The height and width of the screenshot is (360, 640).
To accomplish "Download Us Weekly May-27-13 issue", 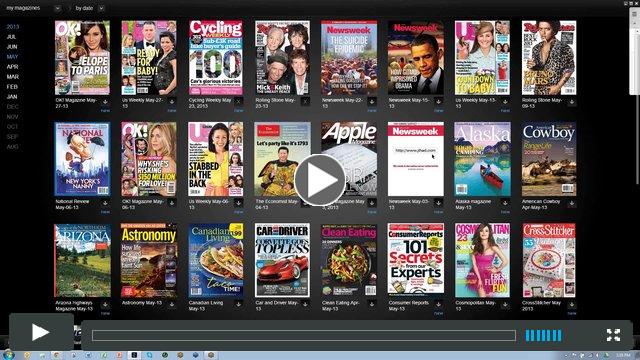I will 172,102.
